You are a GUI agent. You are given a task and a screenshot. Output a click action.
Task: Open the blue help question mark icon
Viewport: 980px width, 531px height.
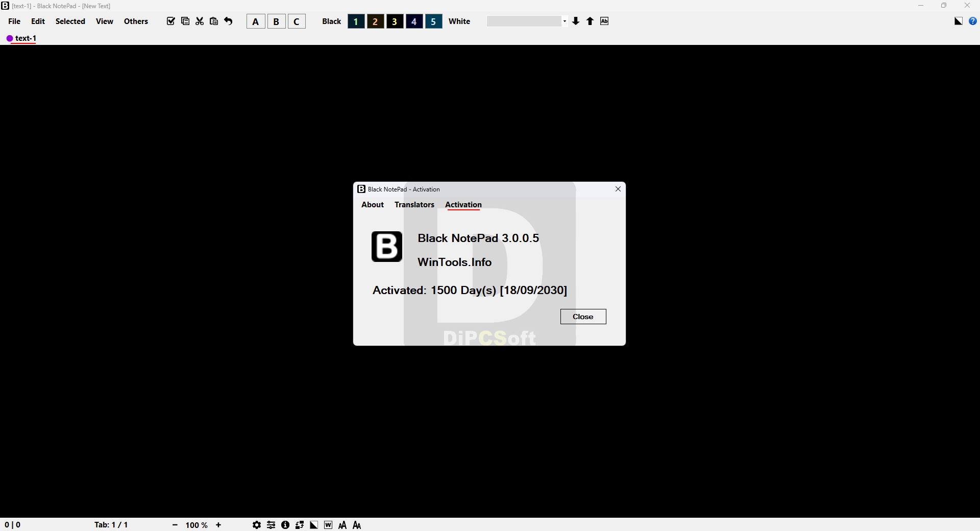973,21
